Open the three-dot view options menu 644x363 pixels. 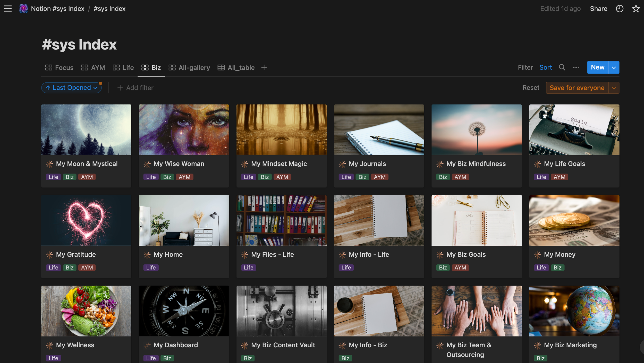pyautogui.click(x=576, y=67)
